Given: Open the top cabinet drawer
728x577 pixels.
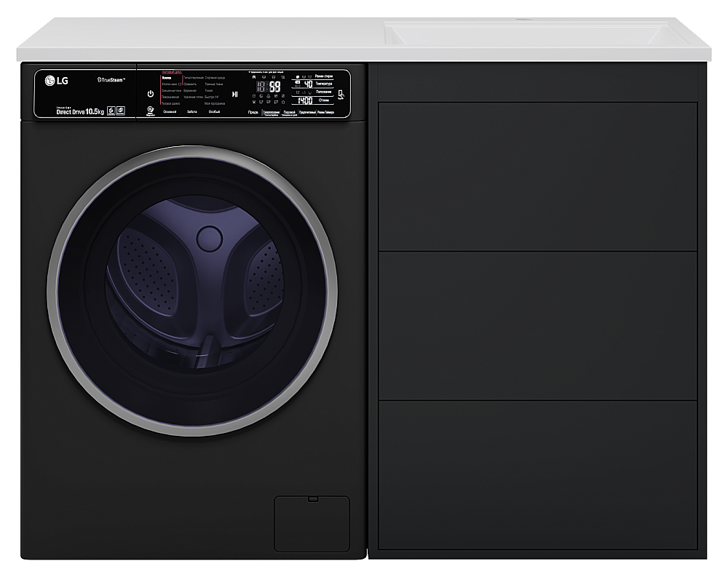Looking at the screenshot, I should (538, 176).
